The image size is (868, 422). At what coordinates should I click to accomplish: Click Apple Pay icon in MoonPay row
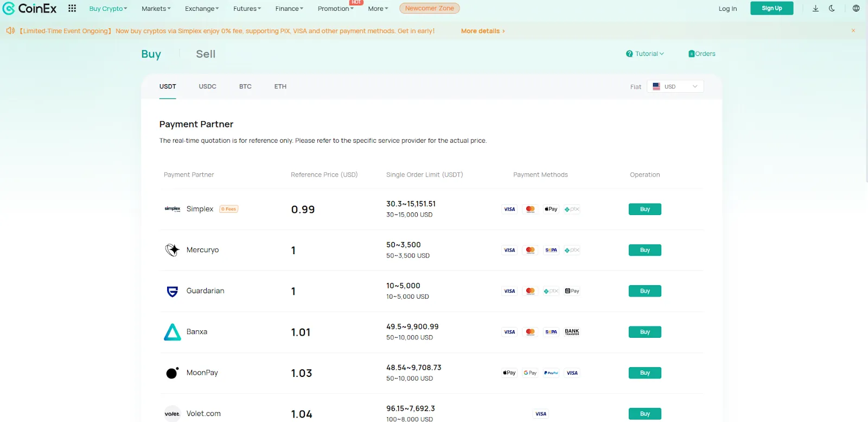[510, 373]
